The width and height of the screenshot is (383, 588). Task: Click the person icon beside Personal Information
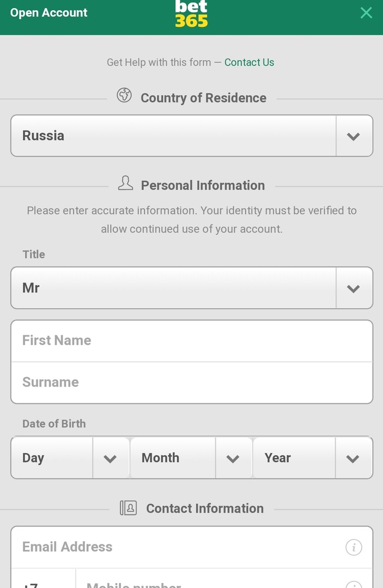125,183
